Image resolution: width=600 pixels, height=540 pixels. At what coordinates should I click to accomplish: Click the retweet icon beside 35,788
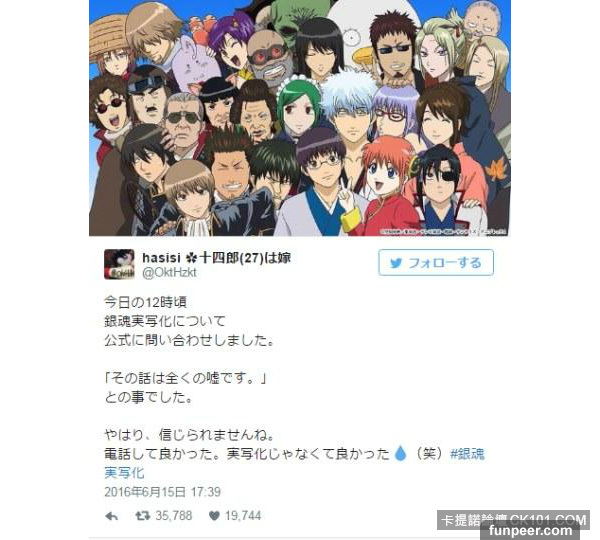142,516
